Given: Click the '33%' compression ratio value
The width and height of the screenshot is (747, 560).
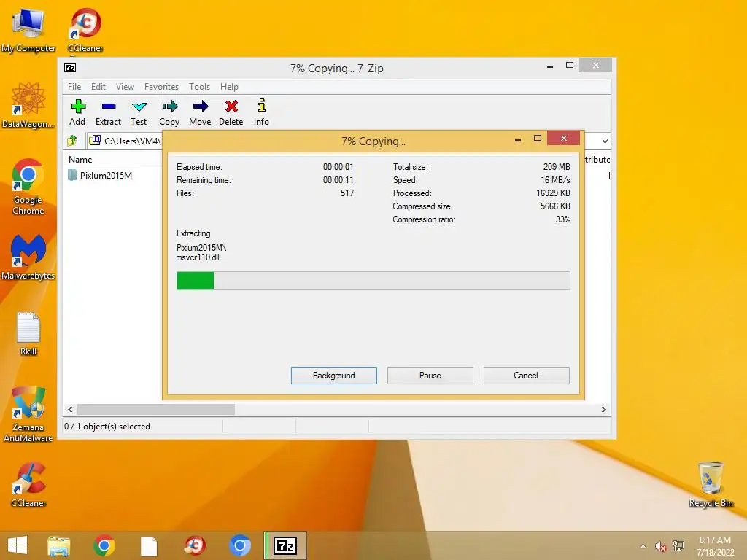Looking at the screenshot, I should click(x=562, y=219).
